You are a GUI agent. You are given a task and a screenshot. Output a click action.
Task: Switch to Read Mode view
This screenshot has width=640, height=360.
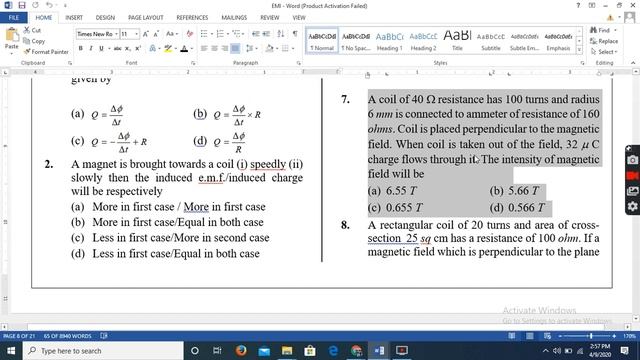click(x=511, y=336)
